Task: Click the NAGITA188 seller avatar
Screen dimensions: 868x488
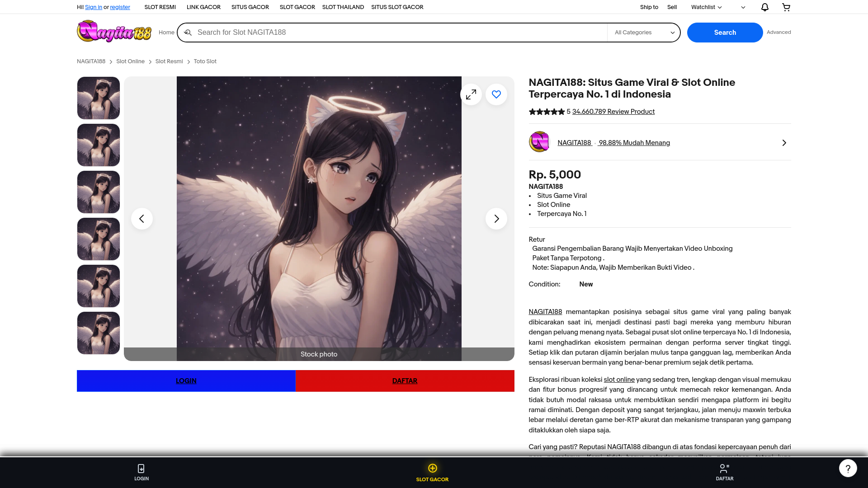Action: (x=539, y=142)
